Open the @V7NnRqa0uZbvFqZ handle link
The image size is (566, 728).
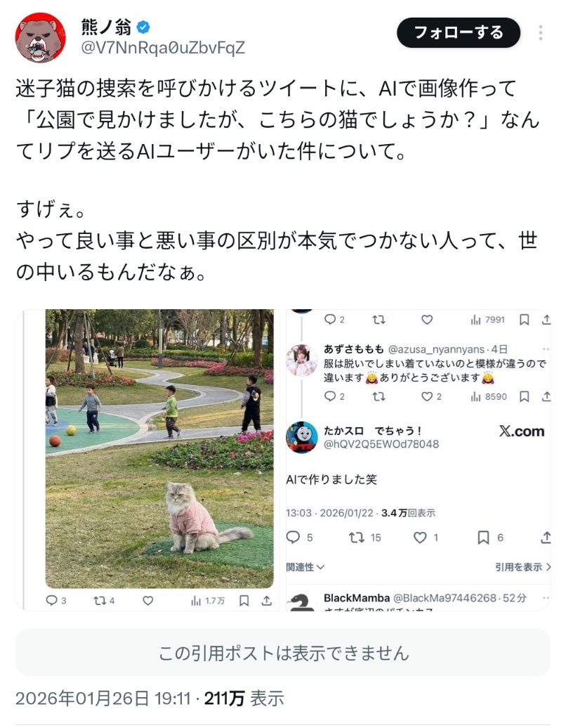163,48
